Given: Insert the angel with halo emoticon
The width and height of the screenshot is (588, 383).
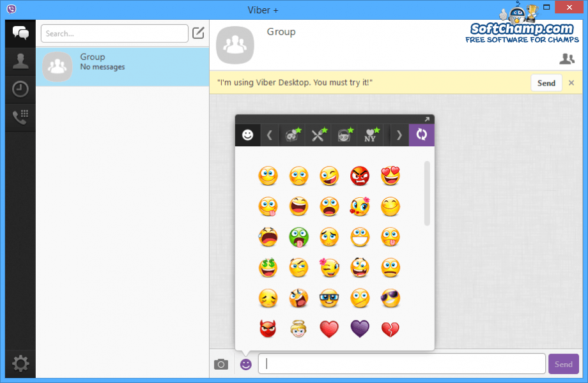Looking at the screenshot, I should pyautogui.click(x=298, y=329).
